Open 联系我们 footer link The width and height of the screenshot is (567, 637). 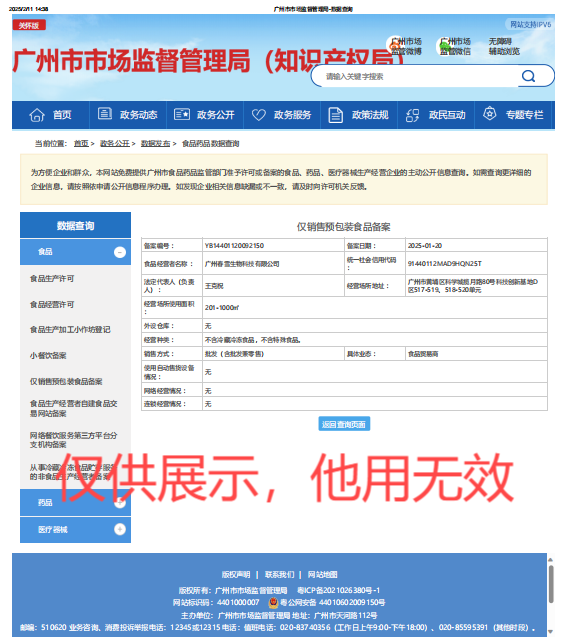tap(279, 574)
